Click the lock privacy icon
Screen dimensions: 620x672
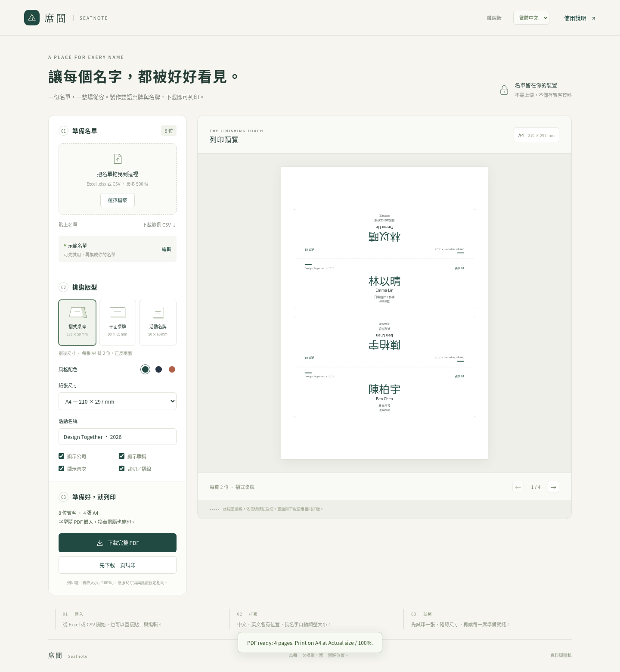pyautogui.click(x=504, y=90)
